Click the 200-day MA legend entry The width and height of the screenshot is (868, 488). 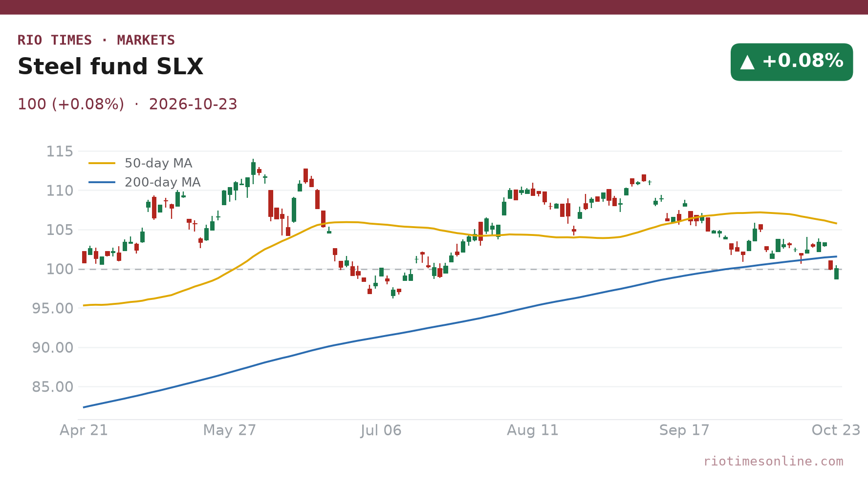click(x=145, y=182)
